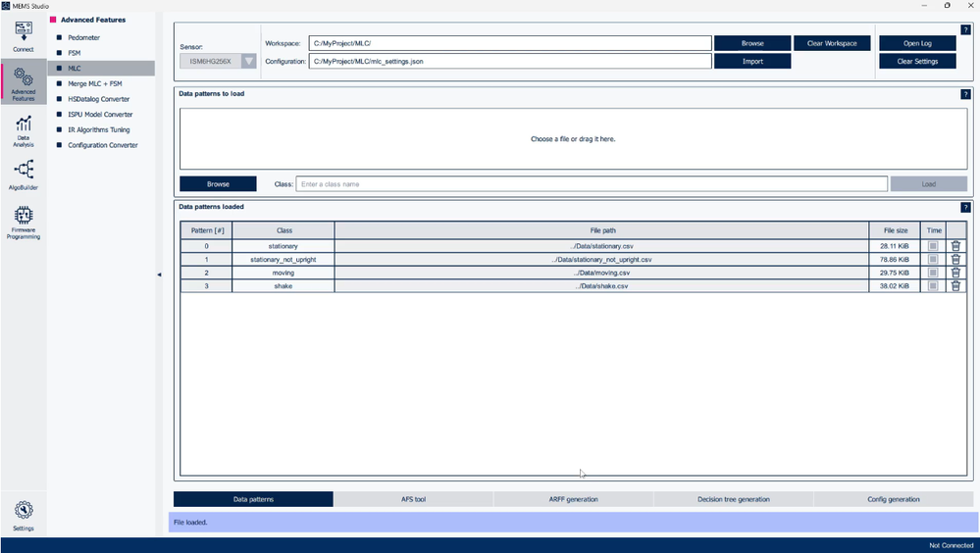Show help for Data patterns to load
The width and height of the screenshot is (980, 553).
[x=965, y=94]
